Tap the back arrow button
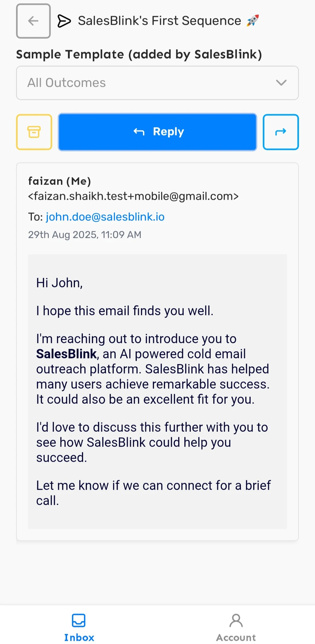The width and height of the screenshot is (315, 644). coord(34,21)
